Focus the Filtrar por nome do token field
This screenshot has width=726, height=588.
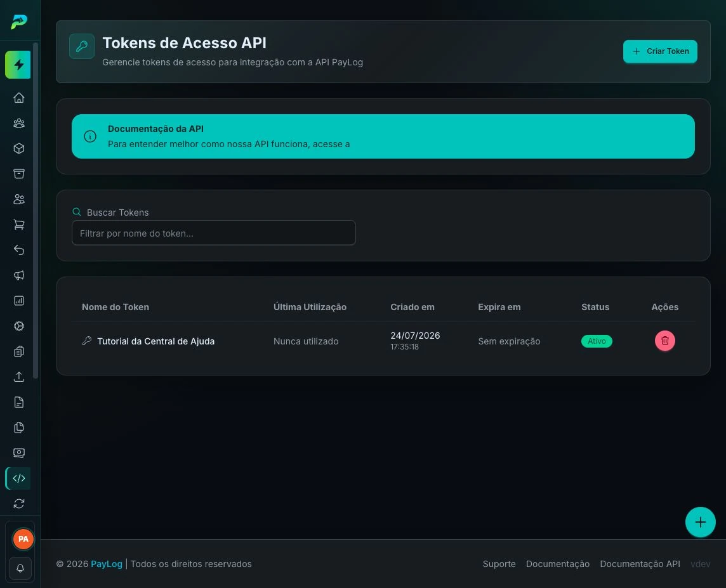pyautogui.click(x=214, y=233)
